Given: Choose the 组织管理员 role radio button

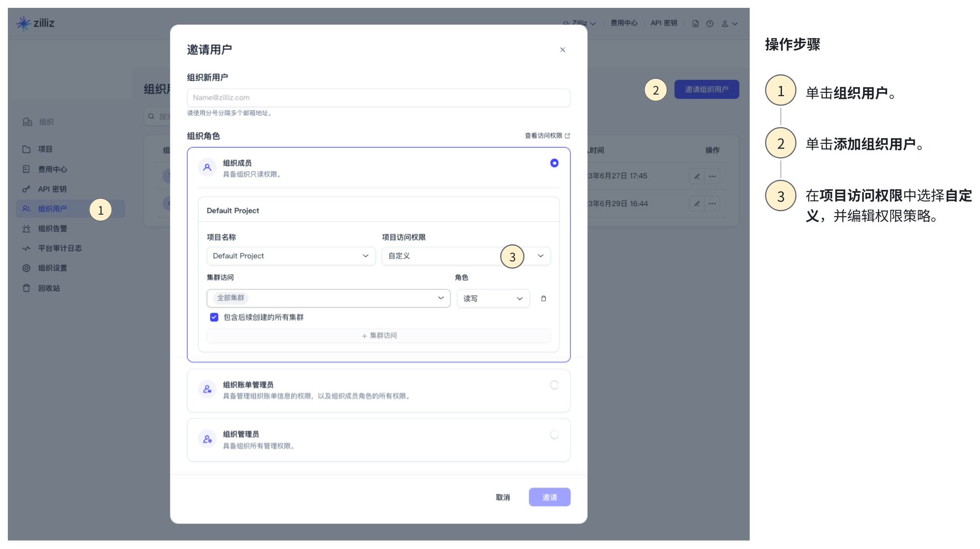Looking at the screenshot, I should [x=554, y=435].
